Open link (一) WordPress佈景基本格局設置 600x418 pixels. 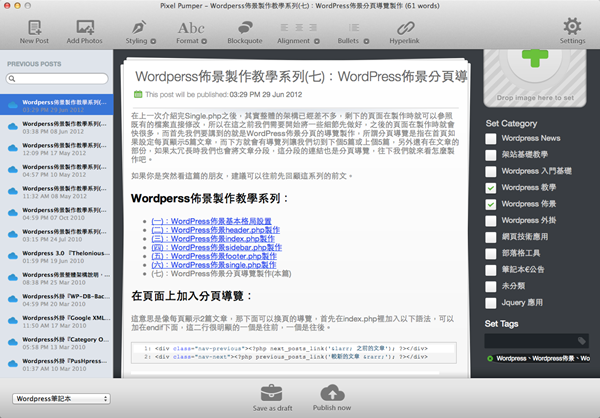(x=211, y=221)
